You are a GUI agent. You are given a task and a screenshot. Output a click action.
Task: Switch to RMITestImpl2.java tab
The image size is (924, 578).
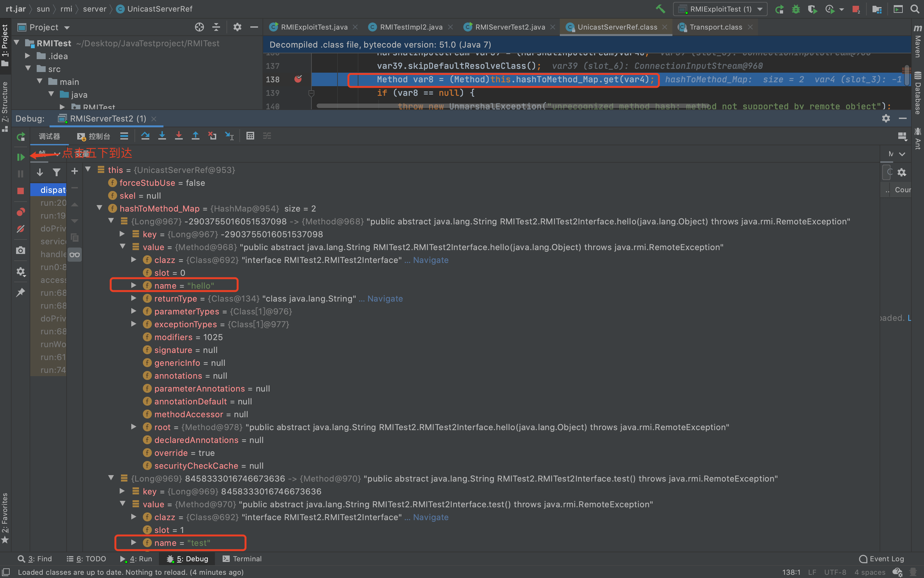pyautogui.click(x=411, y=27)
